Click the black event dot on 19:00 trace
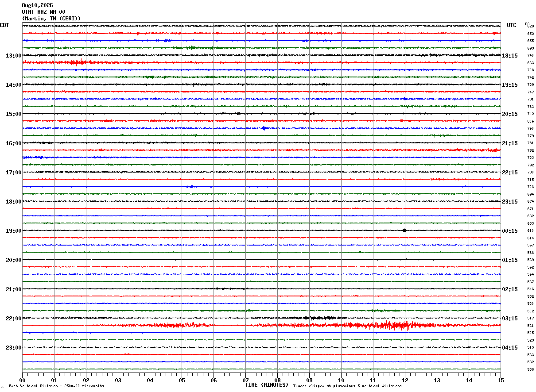This screenshot has width=536, height=392. point(404,230)
